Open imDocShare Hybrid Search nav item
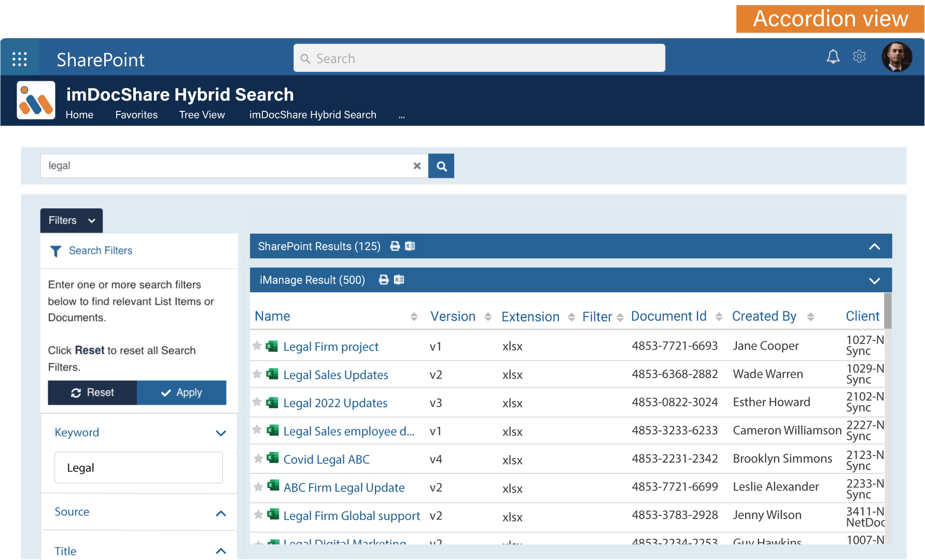This screenshot has width=925, height=560. tap(313, 115)
